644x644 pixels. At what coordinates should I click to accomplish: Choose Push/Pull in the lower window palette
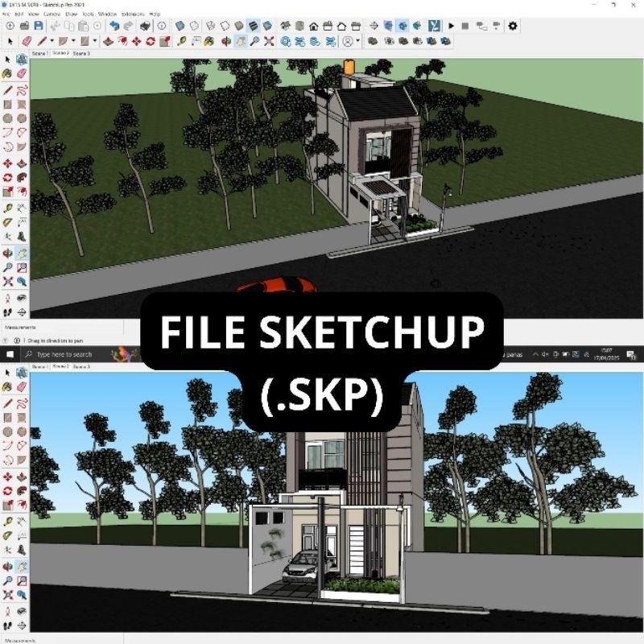coord(22,476)
